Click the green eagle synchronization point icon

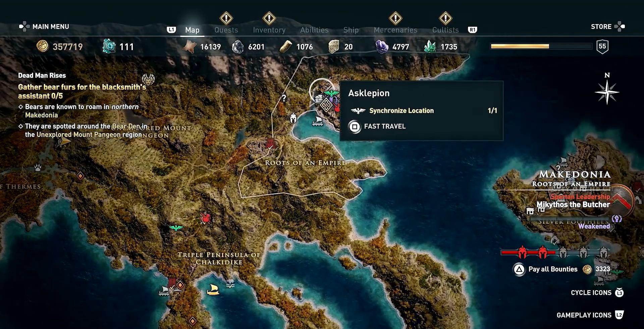(x=176, y=228)
